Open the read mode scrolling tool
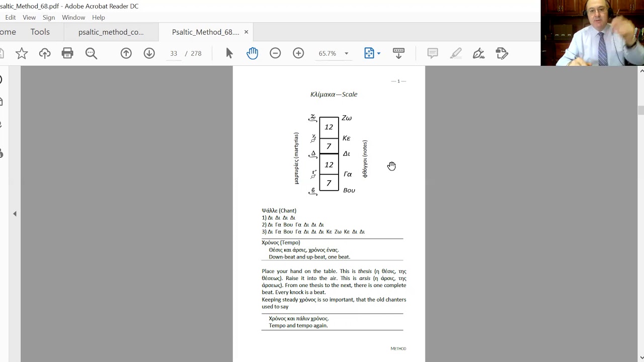Screen dimensions: 644x362 (398, 53)
